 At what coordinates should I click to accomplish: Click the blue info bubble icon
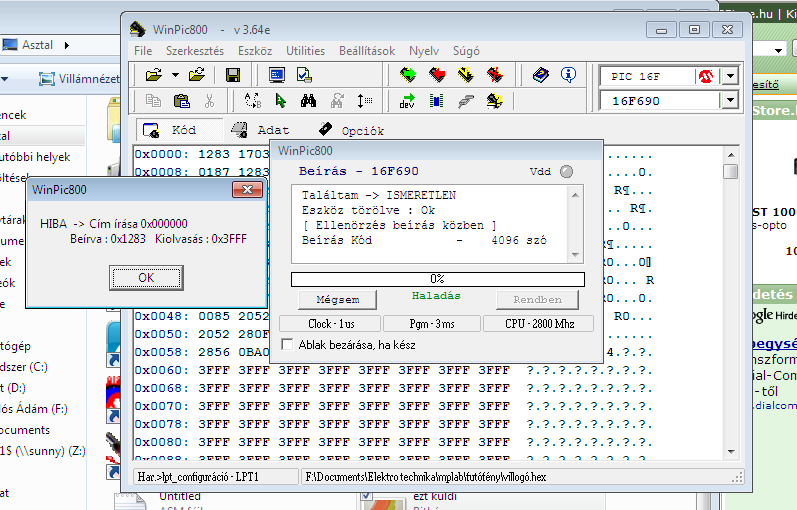(x=568, y=75)
